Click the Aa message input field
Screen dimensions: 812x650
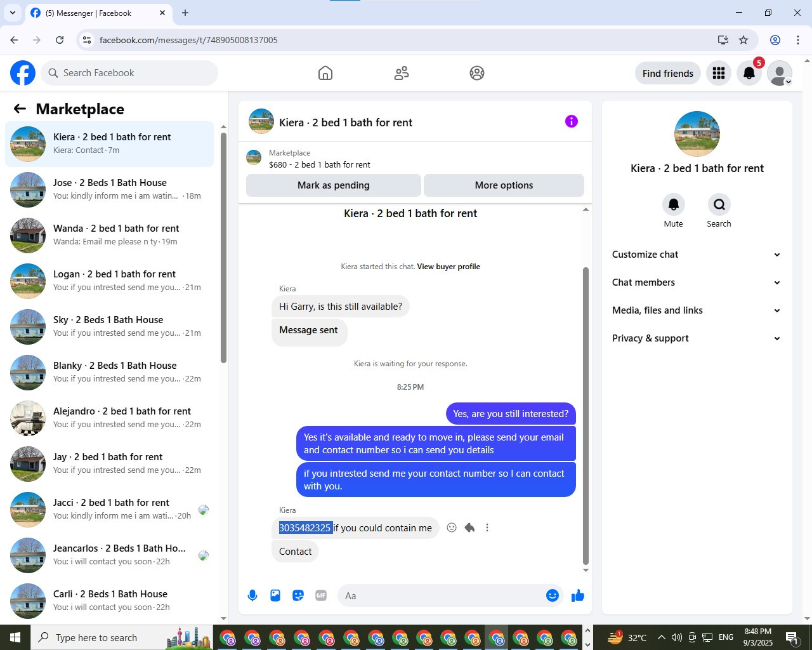pos(443,595)
